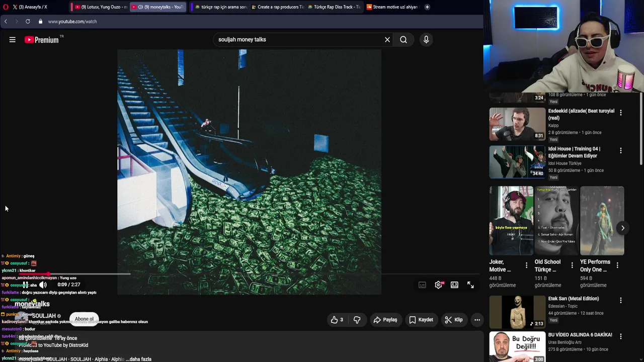644x362 pixels.
Task: Open the video thumbnail with 3:24 duration
Action: (x=517, y=98)
